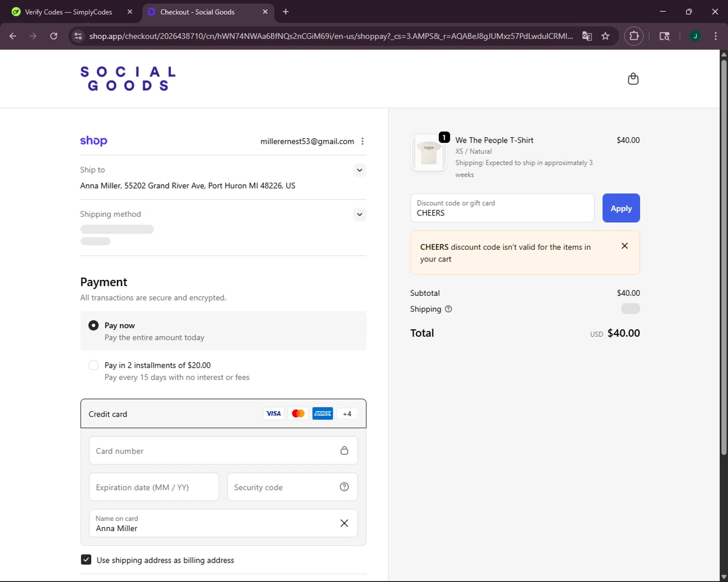The width and height of the screenshot is (728, 582).
Task: Open a new browser tab
Action: pos(286,12)
